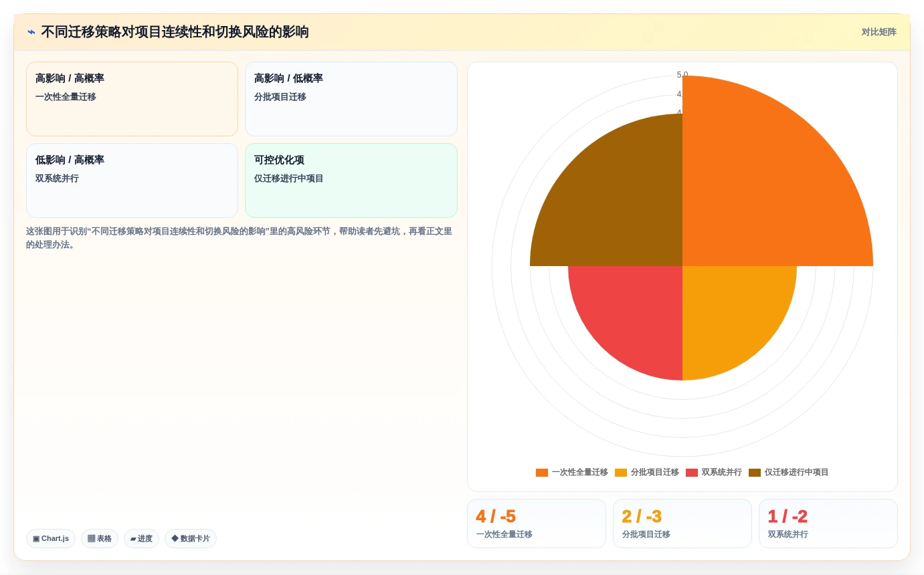Click the Chart.js tag chip

[51, 539]
